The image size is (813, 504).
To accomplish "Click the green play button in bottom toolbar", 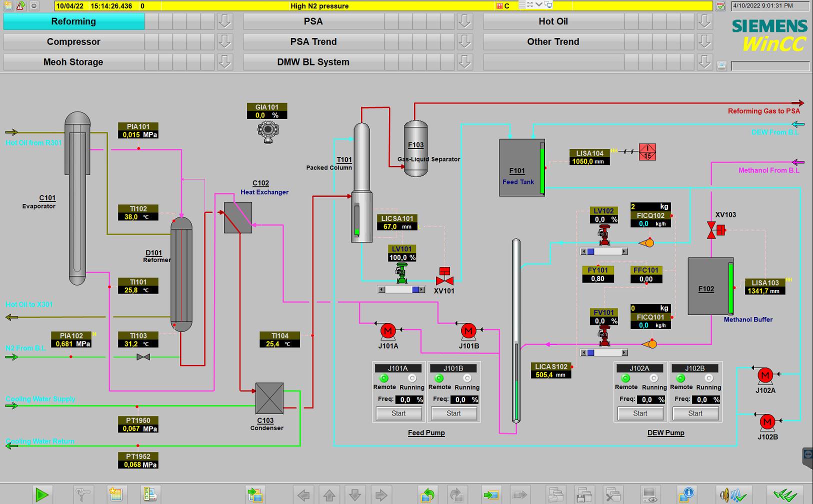I will pyautogui.click(x=42, y=494).
